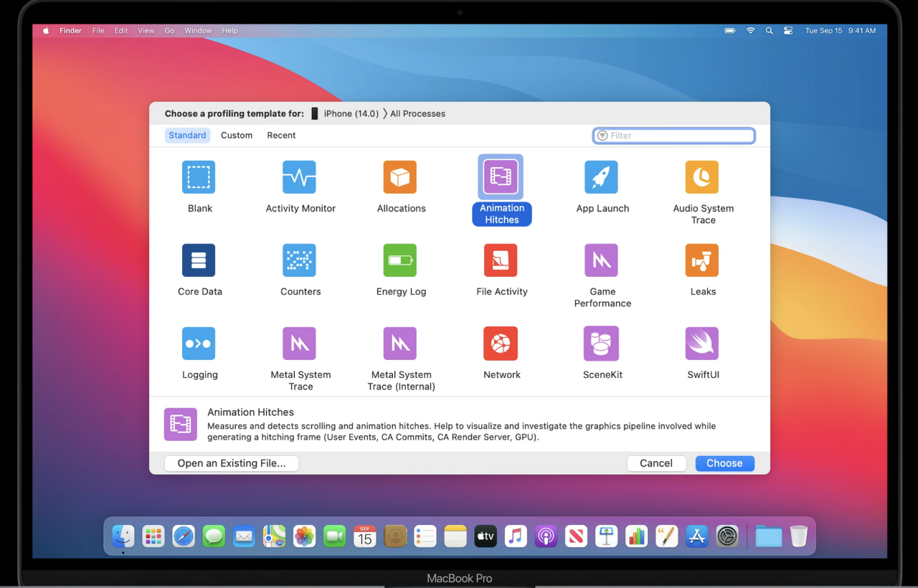Open Photos app in the Dock
This screenshot has width=918, height=588.
(304, 536)
